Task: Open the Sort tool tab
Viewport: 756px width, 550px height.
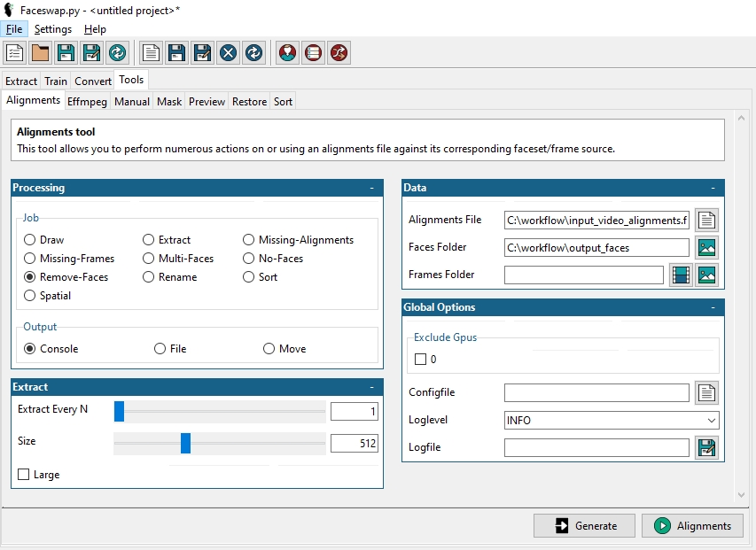Action: (x=283, y=102)
